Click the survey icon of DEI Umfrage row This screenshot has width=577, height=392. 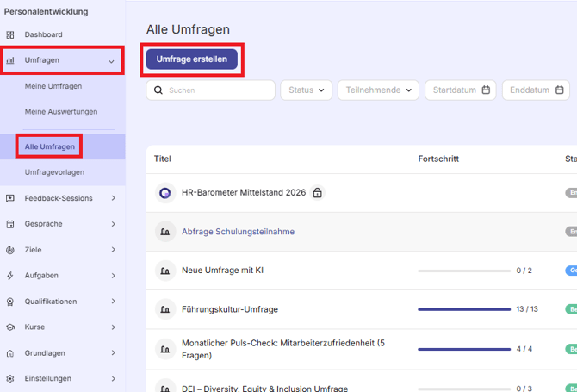pyautogui.click(x=165, y=387)
